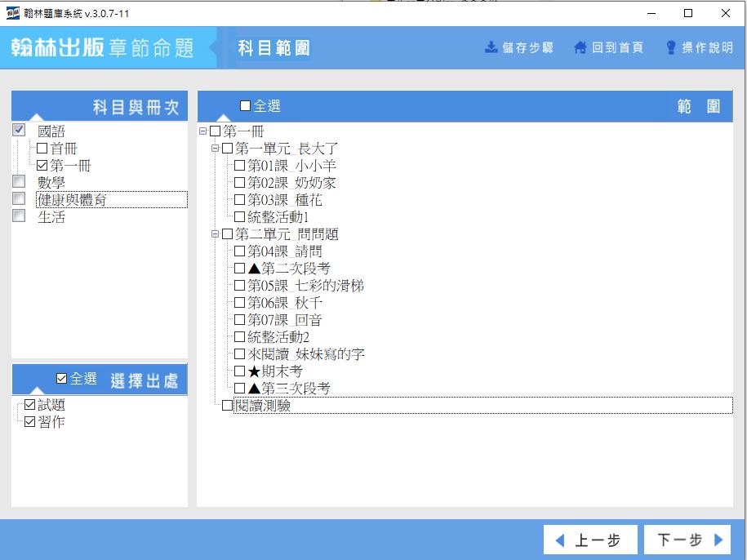This screenshot has width=747, height=560.
Task: Click the save steps download icon
Action: [x=491, y=47]
